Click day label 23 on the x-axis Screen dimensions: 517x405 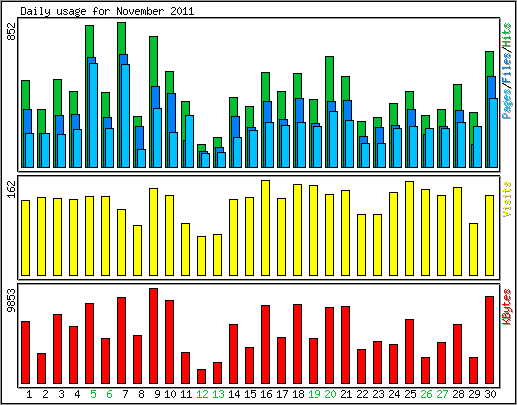(378, 394)
